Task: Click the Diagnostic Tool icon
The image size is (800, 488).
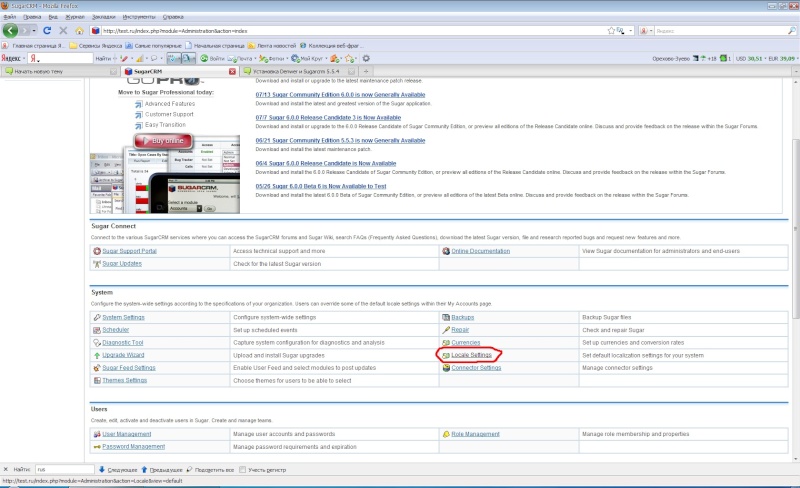Action: (97, 343)
